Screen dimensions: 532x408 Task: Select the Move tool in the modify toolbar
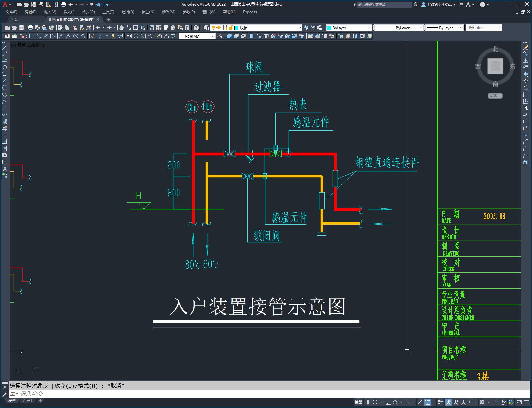pyautogui.click(x=526, y=81)
